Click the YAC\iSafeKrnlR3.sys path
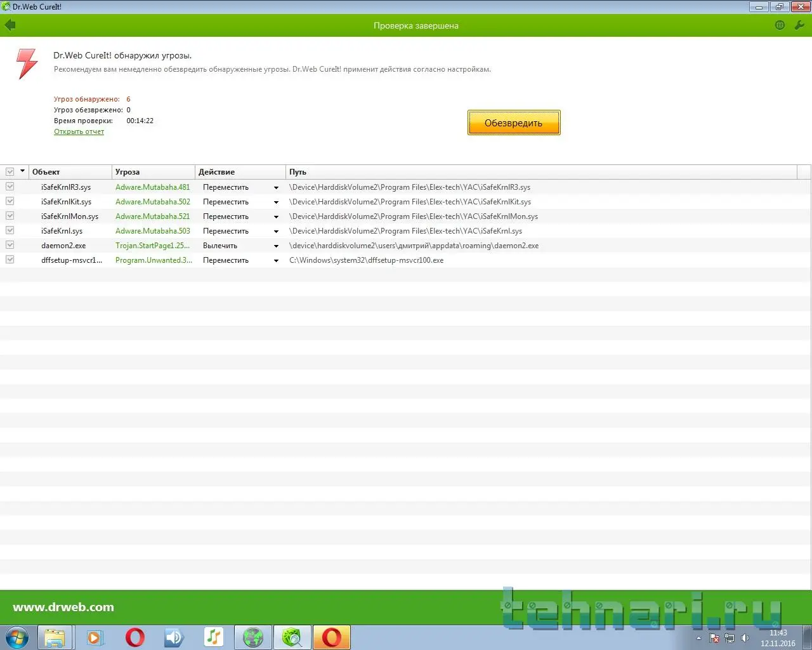Screen dimensions: 812x650 [x=410, y=187]
